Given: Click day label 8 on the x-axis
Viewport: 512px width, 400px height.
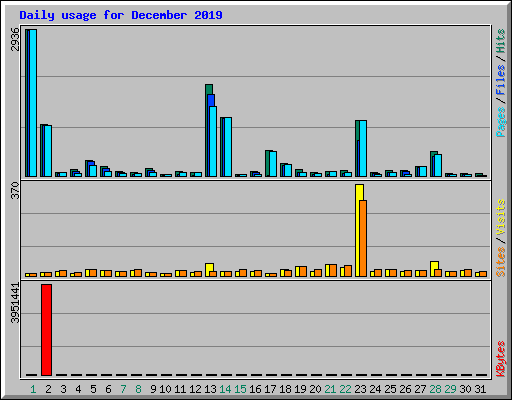Looking at the screenshot, I should pos(138,389).
